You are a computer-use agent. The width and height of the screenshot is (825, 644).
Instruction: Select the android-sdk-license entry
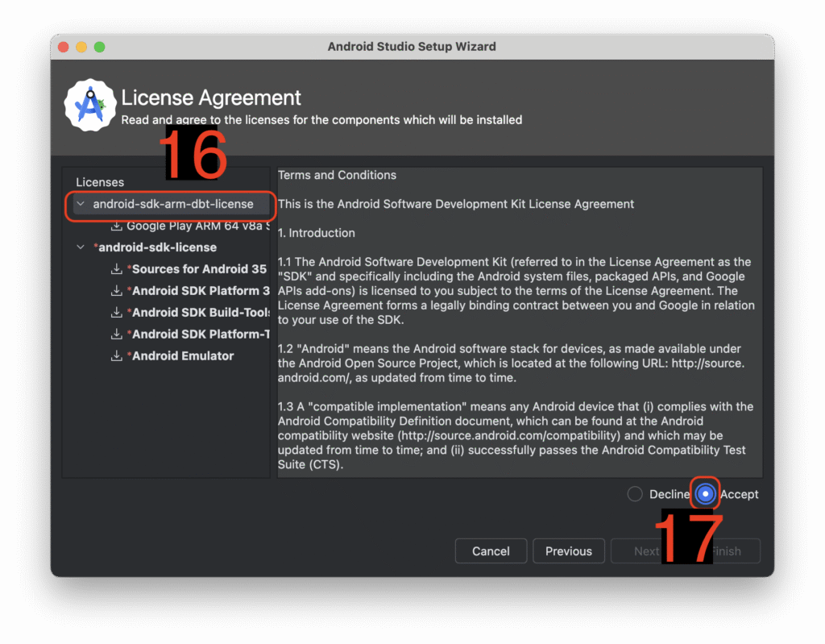(155, 247)
